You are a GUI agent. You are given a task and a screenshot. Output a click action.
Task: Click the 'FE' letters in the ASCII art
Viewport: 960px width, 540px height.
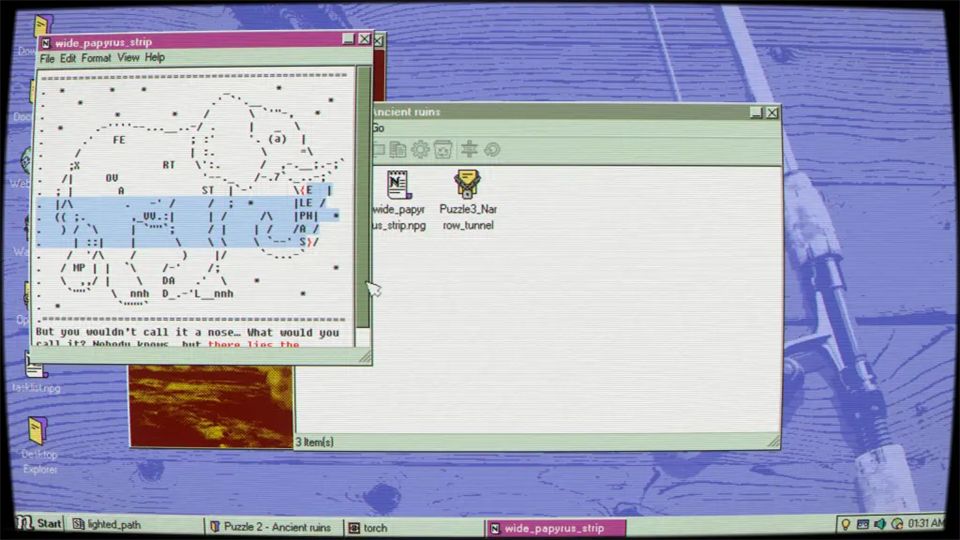[x=119, y=140]
